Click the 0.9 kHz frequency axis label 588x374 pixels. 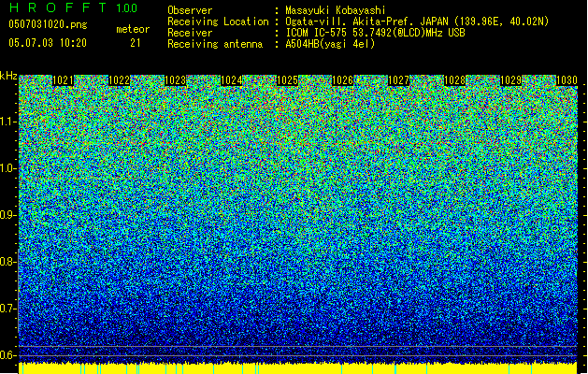click(x=7, y=215)
